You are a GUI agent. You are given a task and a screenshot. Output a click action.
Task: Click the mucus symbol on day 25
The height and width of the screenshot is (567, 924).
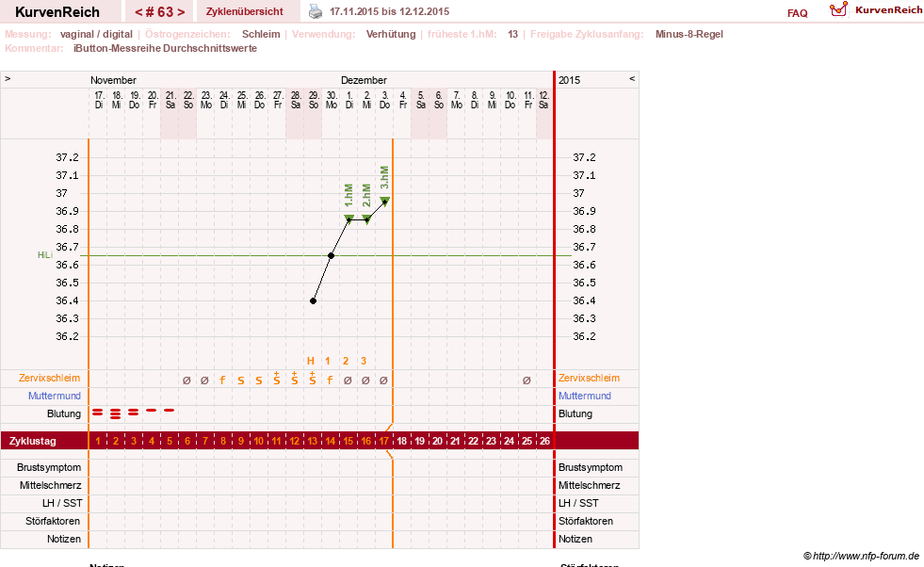pyautogui.click(x=527, y=381)
